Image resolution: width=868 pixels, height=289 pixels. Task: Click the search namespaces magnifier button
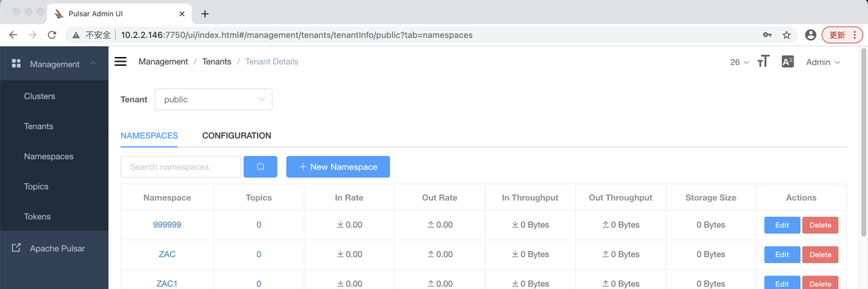click(x=260, y=167)
